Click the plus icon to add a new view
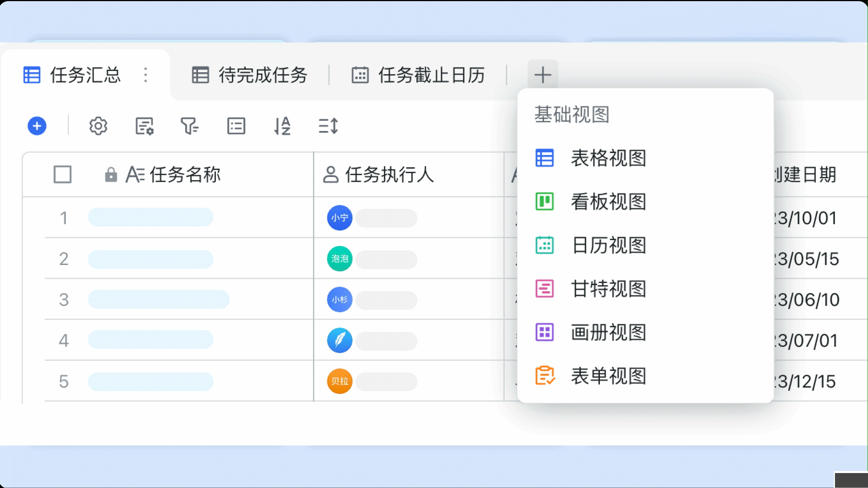The width and height of the screenshot is (868, 488). click(543, 74)
